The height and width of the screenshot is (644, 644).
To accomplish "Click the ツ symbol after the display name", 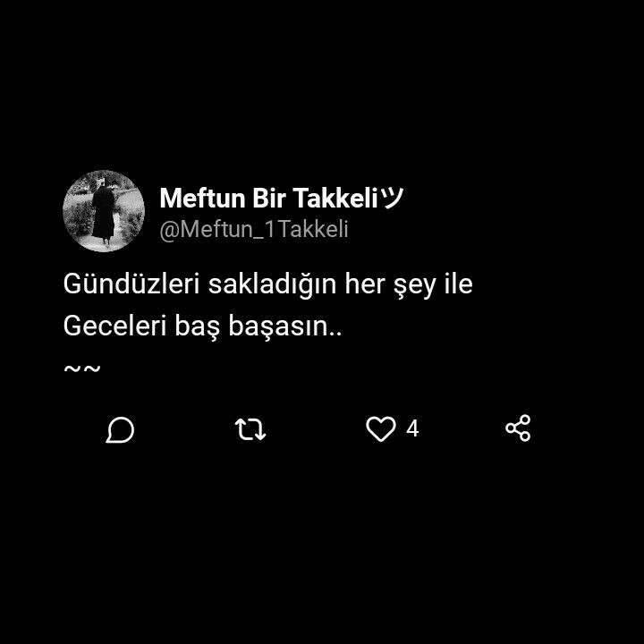I will (392, 198).
